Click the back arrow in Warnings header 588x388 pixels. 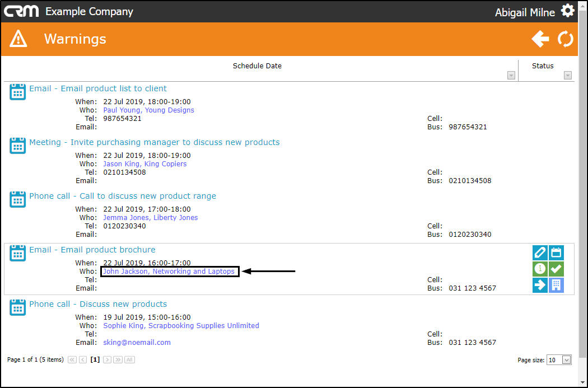pos(540,39)
